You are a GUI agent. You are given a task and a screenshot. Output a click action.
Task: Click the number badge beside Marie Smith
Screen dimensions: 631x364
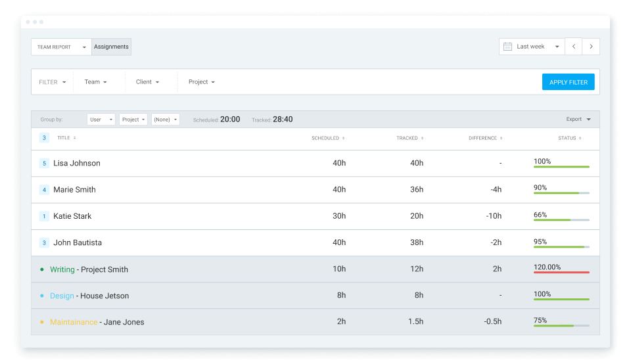point(44,190)
